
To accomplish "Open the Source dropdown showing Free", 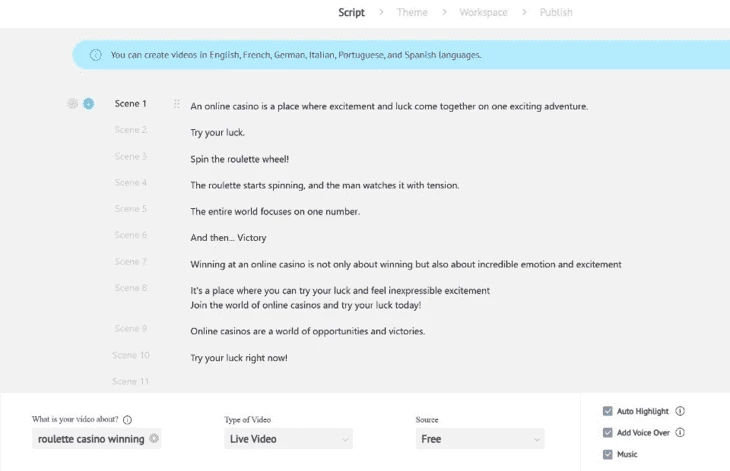I will [x=480, y=439].
